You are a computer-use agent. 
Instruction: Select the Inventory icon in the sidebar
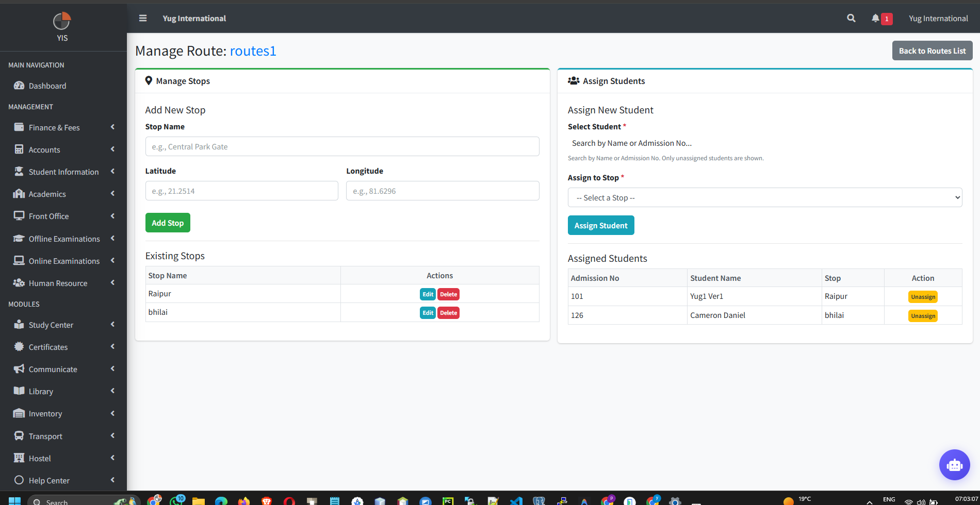coord(19,413)
